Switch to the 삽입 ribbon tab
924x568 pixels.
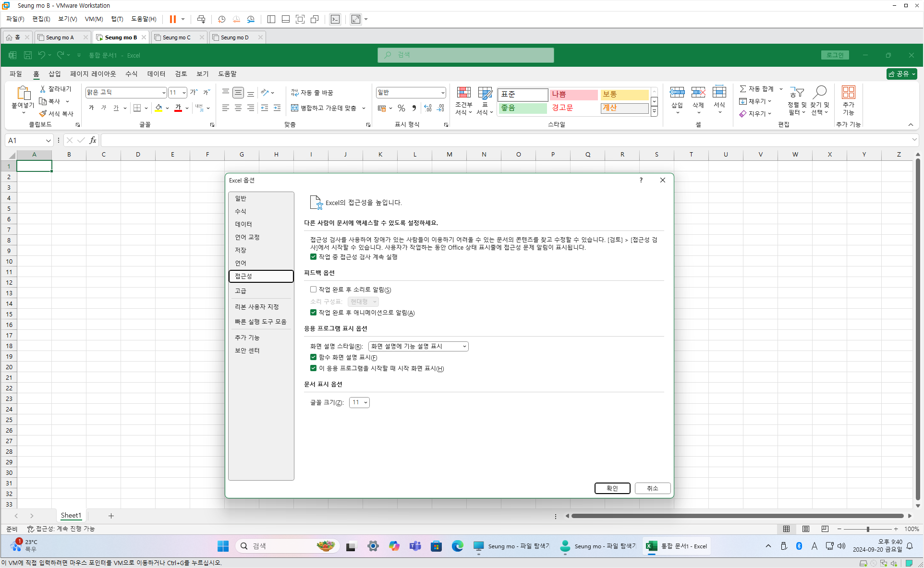tap(54, 73)
